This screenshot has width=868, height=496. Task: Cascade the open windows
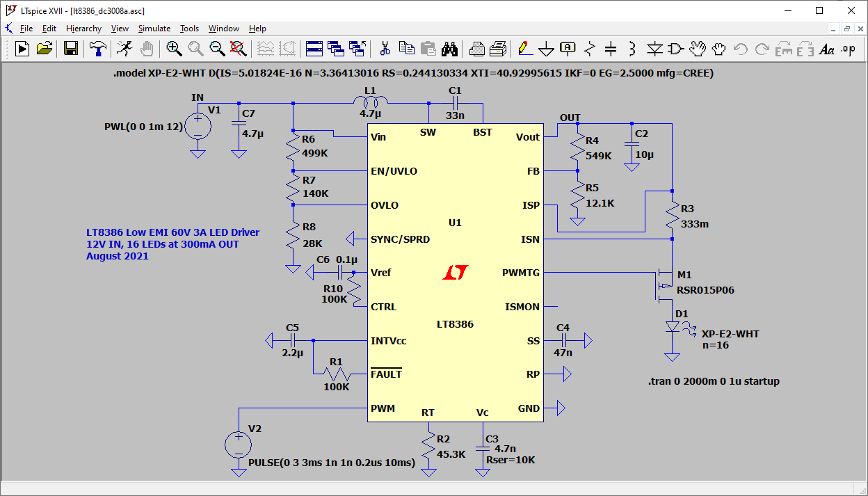[336, 48]
